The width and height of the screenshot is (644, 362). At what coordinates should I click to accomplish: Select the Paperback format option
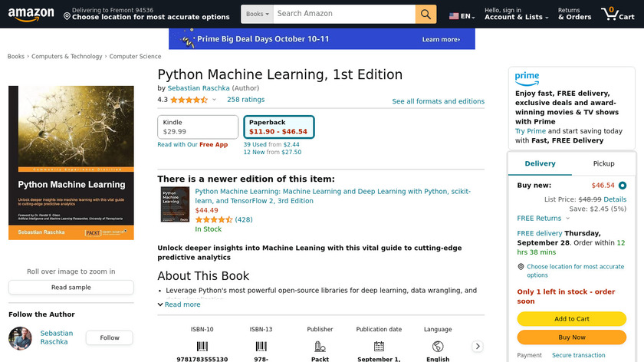[278, 127]
